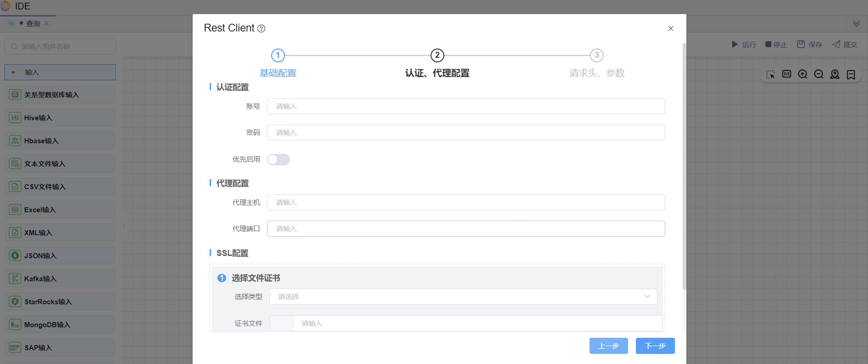Click the 代理端口 input field

coord(466,229)
